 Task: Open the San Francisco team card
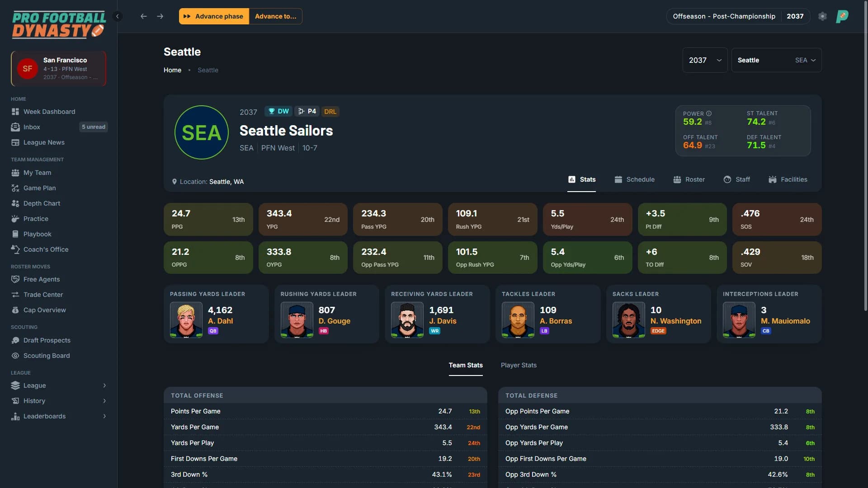tap(59, 69)
